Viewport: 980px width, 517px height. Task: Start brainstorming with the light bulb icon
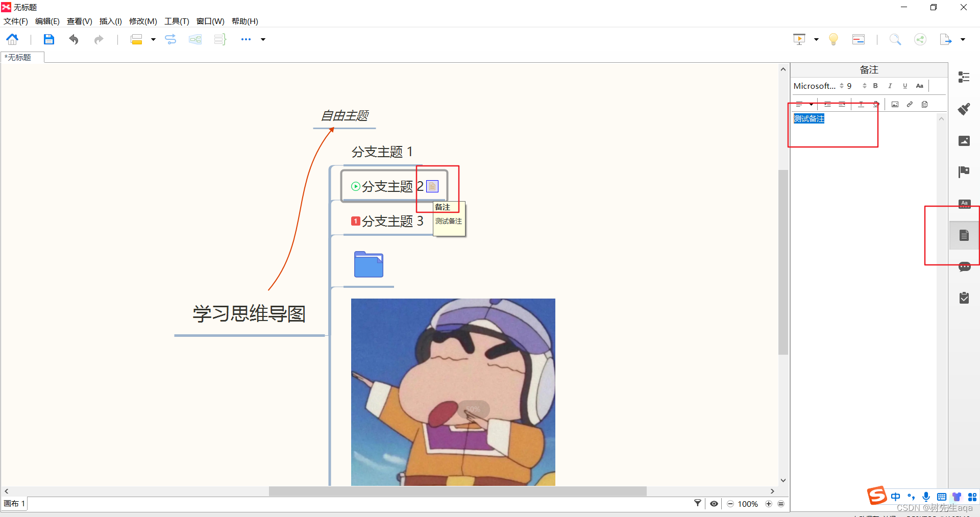click(x=834, y=39)
